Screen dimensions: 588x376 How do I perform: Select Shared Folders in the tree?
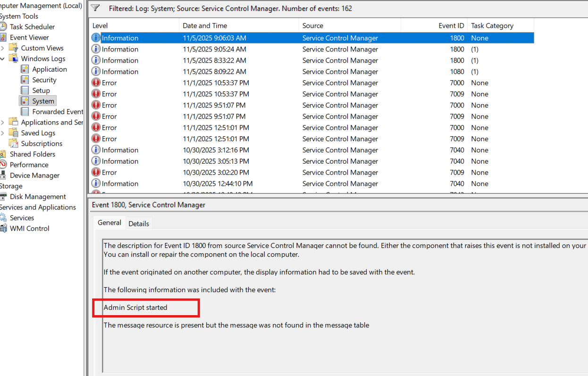[33, 154]
